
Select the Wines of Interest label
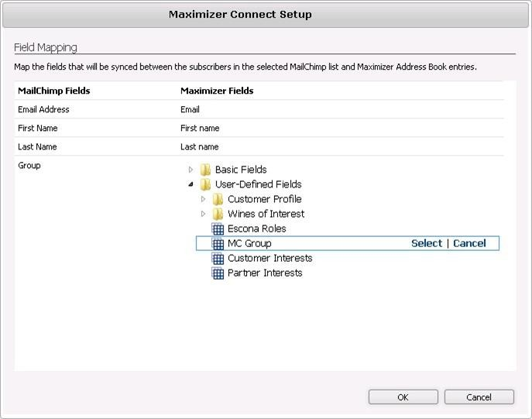266,214
